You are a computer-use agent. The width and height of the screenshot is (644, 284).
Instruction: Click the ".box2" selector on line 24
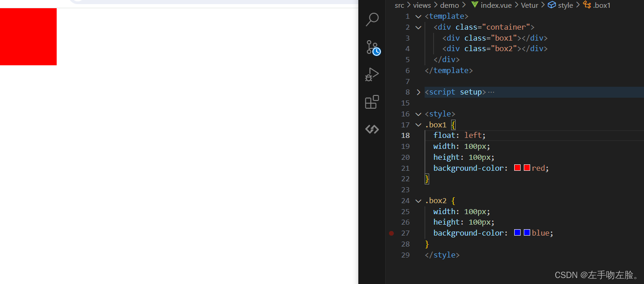tap(436, 201)
